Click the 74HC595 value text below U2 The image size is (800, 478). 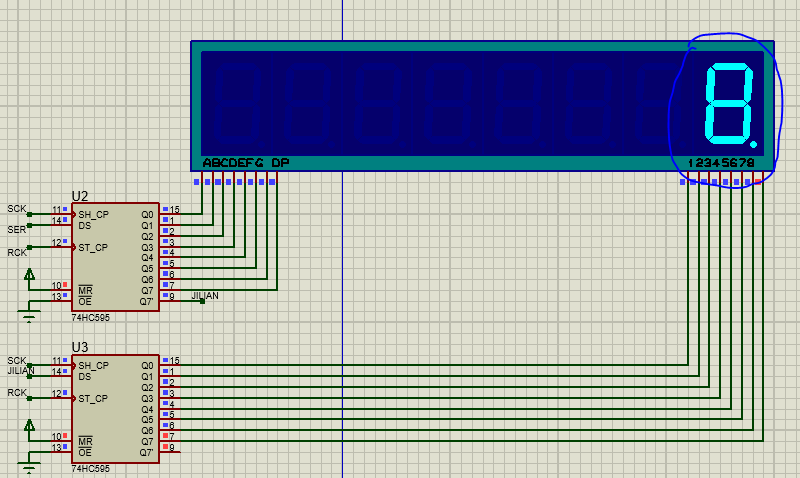click(90, 317)
